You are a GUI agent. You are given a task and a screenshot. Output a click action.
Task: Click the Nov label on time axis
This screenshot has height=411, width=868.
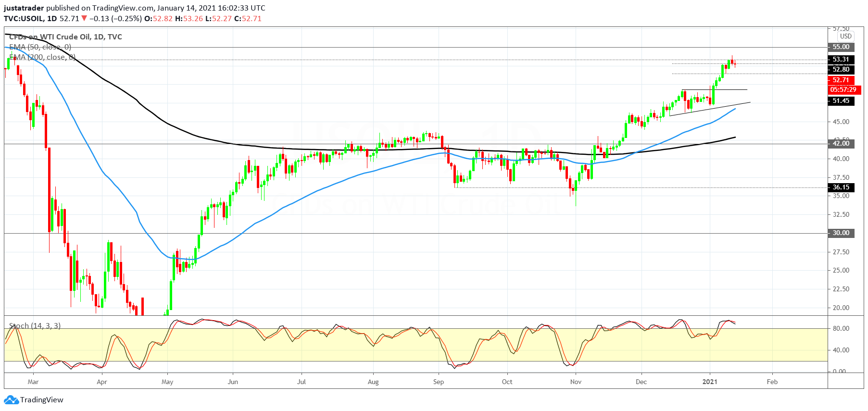click(576, 382)
